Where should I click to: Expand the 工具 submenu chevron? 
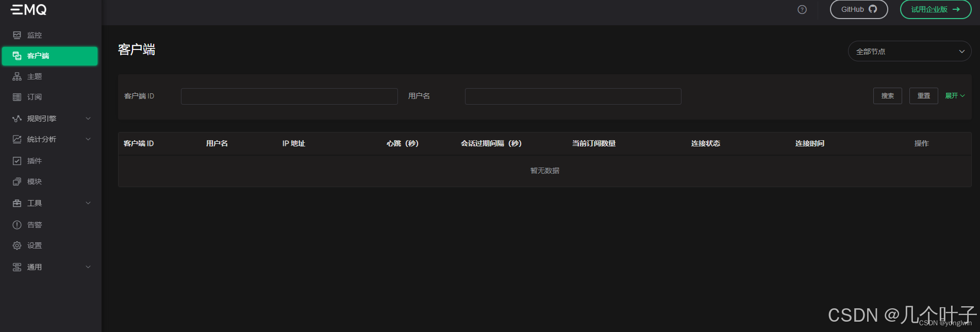88,203
